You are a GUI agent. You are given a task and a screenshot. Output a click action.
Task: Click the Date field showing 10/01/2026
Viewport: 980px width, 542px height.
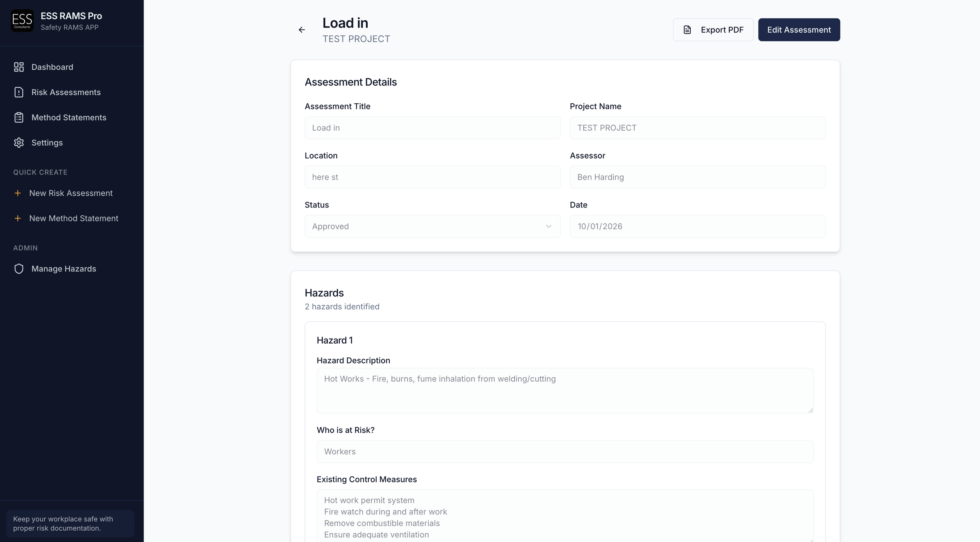[697, 226]
